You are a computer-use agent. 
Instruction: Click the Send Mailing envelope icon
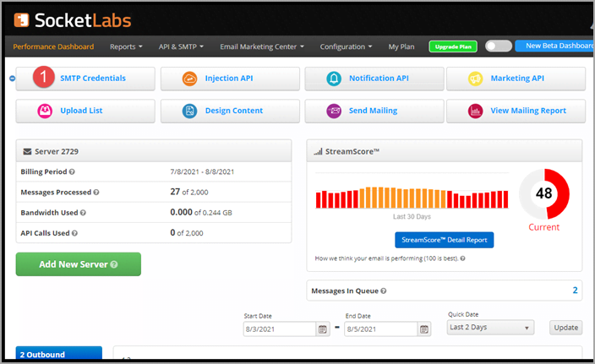pyautogui.click(x=334, y=111)
